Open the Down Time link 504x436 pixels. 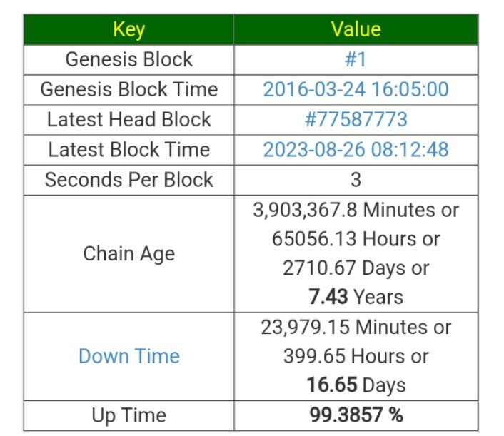click(x=128, y=356)
